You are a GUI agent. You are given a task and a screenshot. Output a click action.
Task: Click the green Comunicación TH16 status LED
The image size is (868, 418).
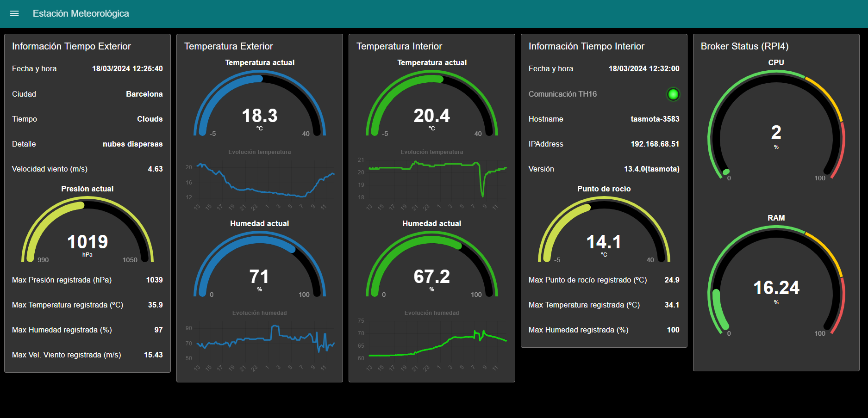673,94
